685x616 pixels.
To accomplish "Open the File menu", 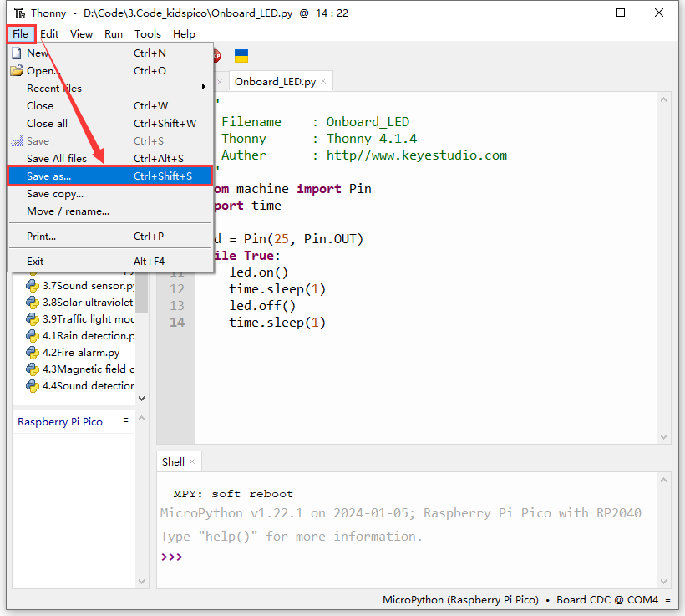I will pos(21,34).
